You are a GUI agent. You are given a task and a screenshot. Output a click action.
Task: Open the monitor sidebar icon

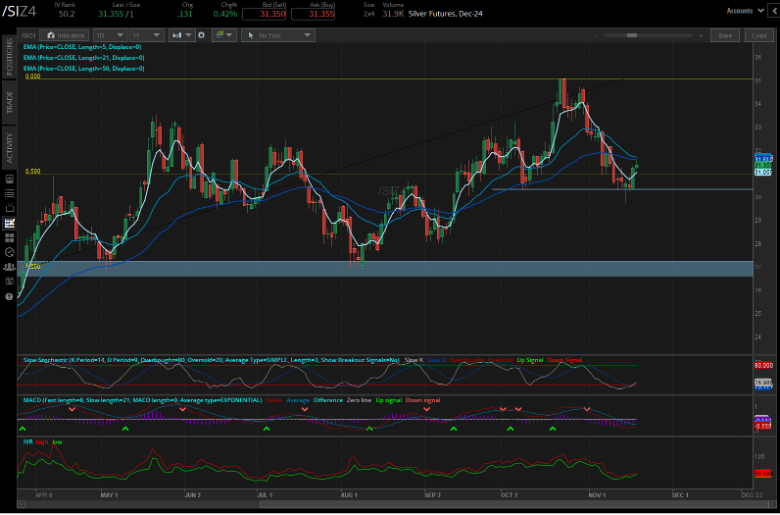[9, 208]
